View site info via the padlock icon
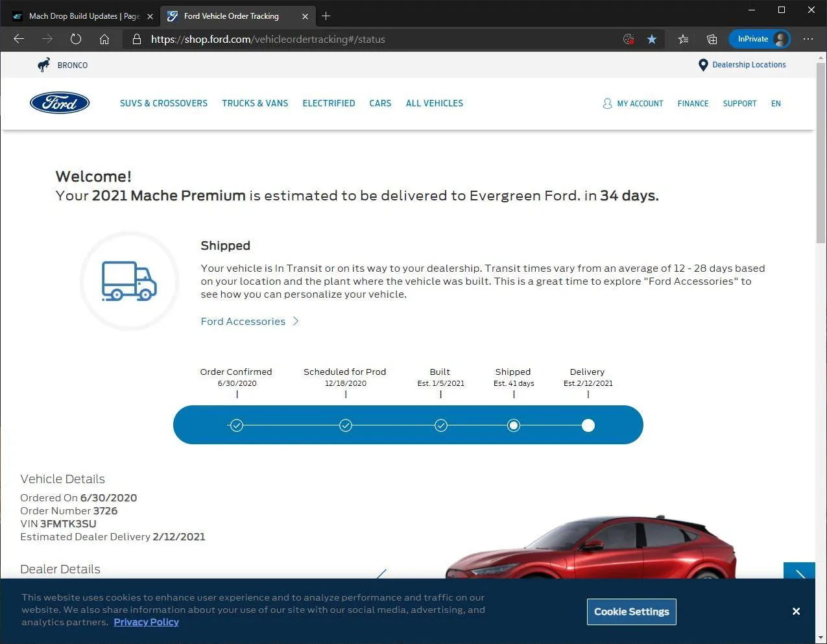827x644 pixels. pyautogui.click(x=136, y=39)
